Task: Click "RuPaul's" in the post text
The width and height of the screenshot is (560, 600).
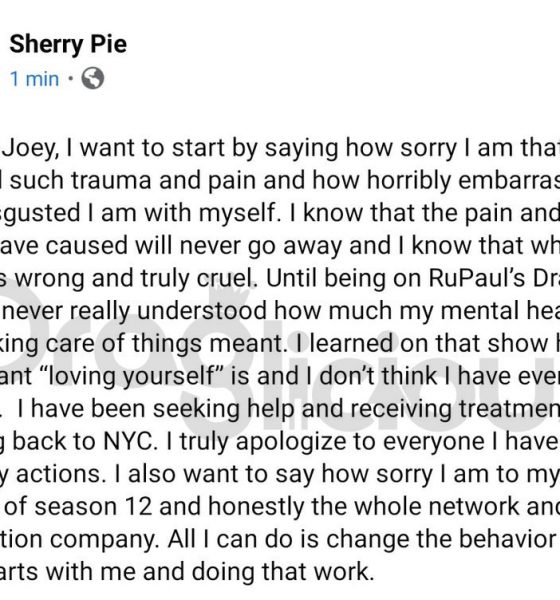Action: 477,278
